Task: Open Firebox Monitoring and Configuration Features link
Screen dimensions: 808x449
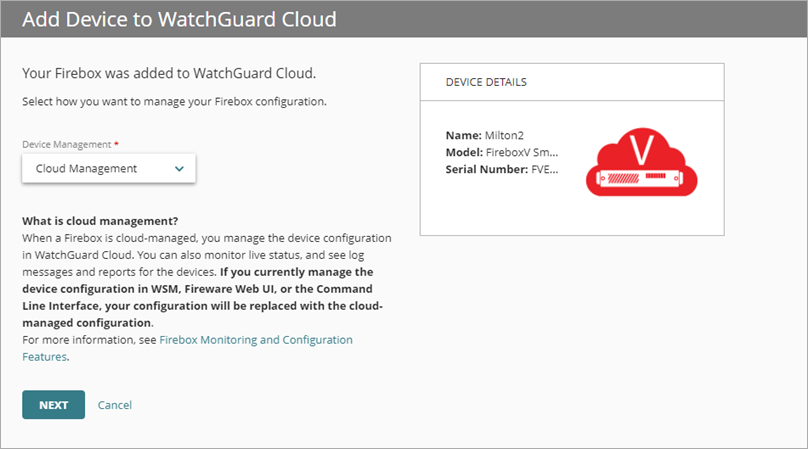Action: (255, 340)
